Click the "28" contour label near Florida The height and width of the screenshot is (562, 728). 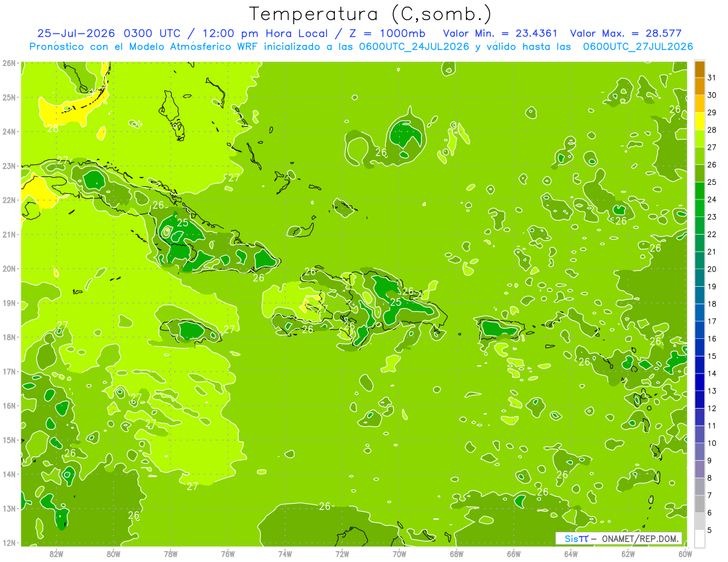53,128
